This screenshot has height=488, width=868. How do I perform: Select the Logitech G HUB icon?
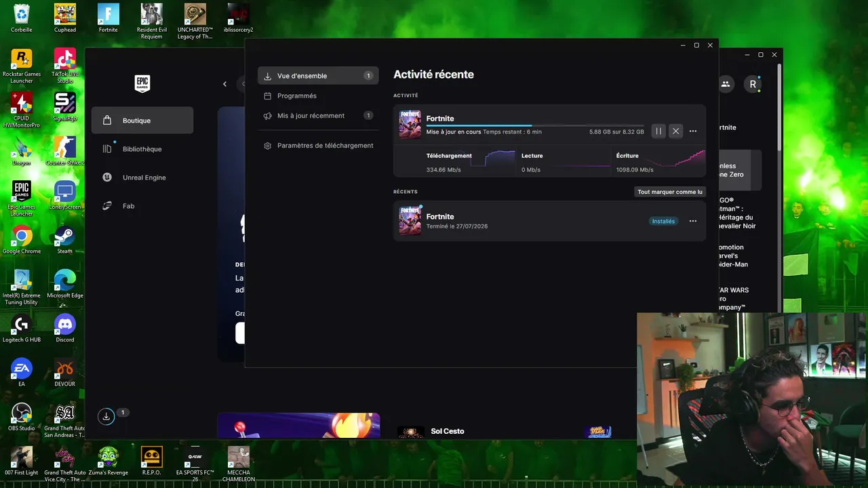click(22, 328)
